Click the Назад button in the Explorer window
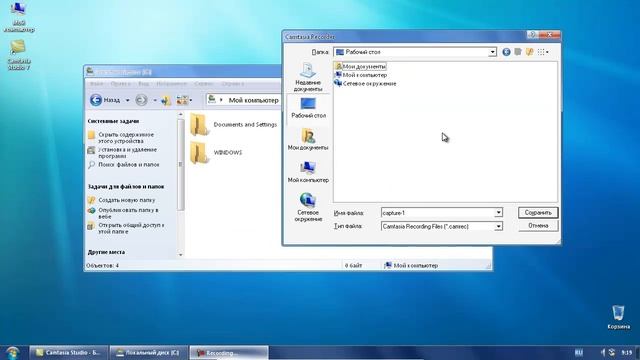The width and height of the screenshot is (640, 360). pos(105,100)
